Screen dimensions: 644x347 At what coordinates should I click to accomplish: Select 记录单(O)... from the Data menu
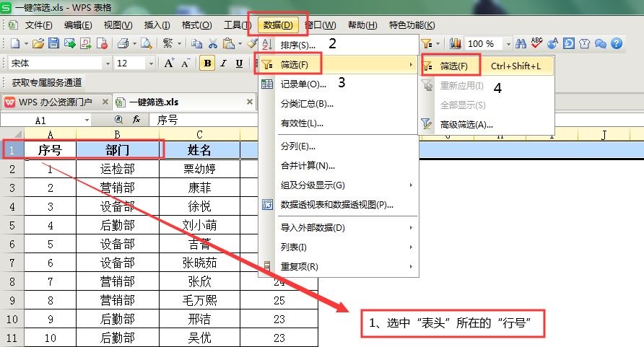click(339, 84)
